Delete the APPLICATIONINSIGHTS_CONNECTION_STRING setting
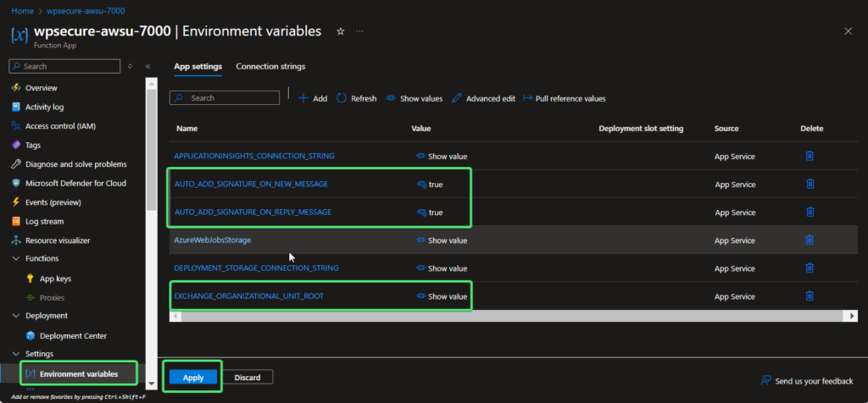 tap(810, 156)
